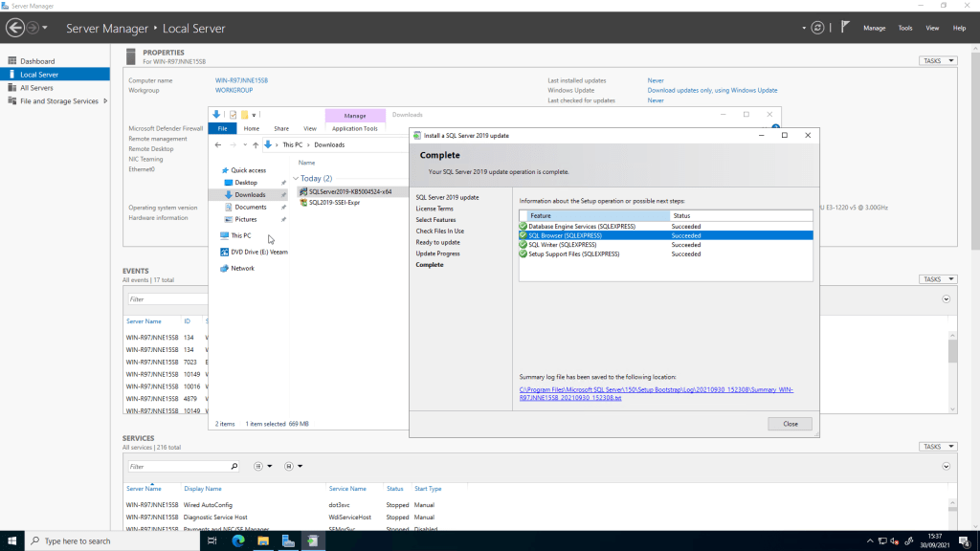Select the SQL2019-SSEI-Expr file
Viewport: 980px width, 551px height.
[334, 203]
